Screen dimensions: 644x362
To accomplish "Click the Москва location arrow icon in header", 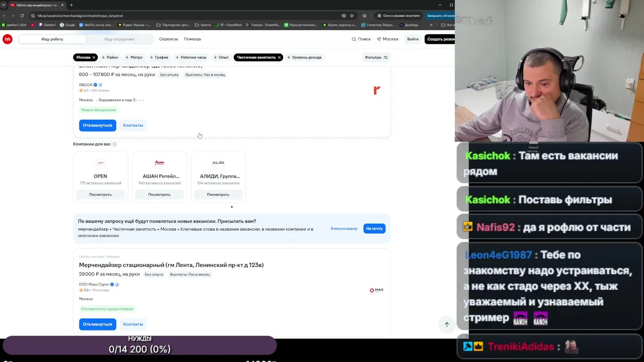I will (x=379, y=39).
